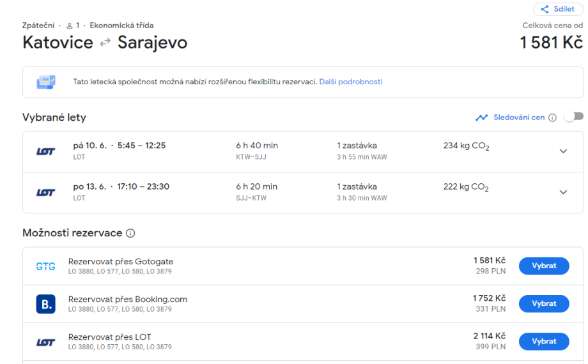Click the Gotogate GTG logo icon
The width and height of the screenshot is (588, 364).
click(45, 266)
